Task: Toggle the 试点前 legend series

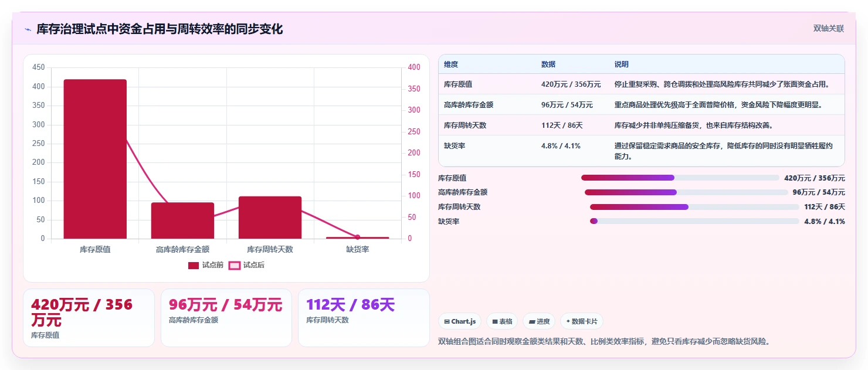Action: pos(206,266)
